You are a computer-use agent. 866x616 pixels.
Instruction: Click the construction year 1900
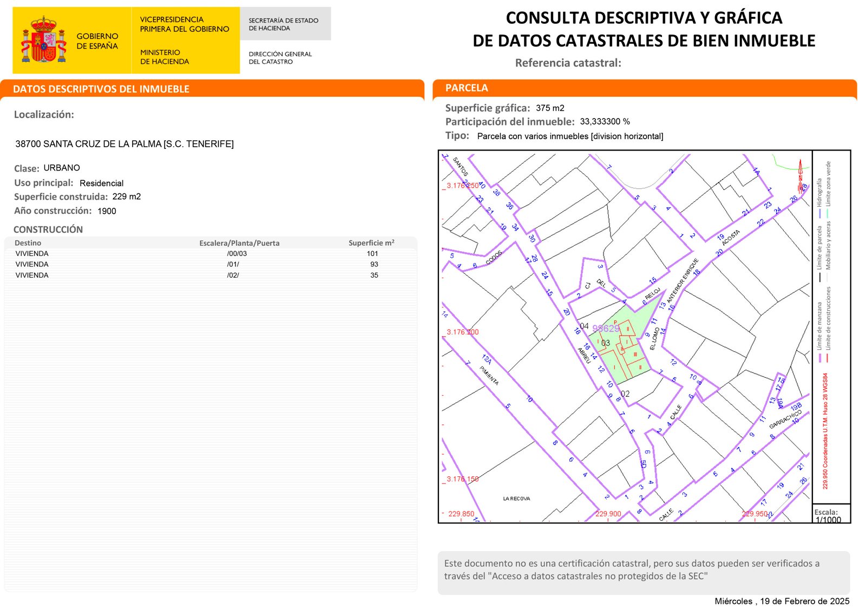pyautogui.click(x=107, y=211)
